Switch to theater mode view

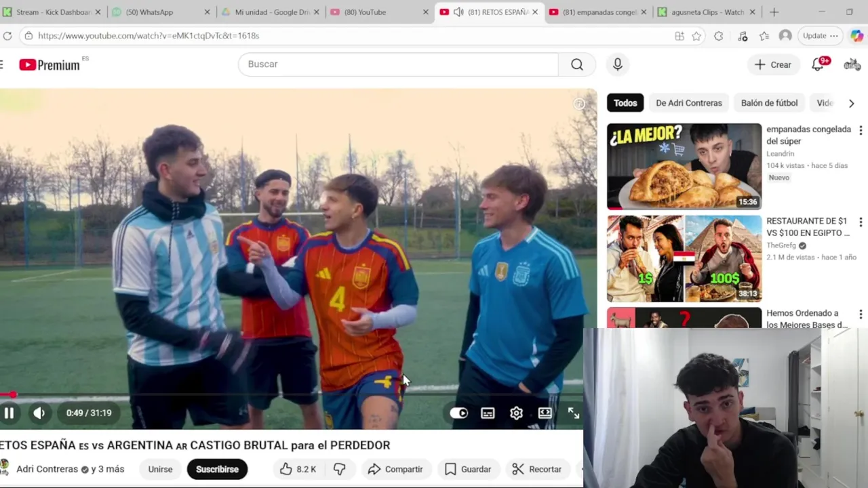coord(545,413)
